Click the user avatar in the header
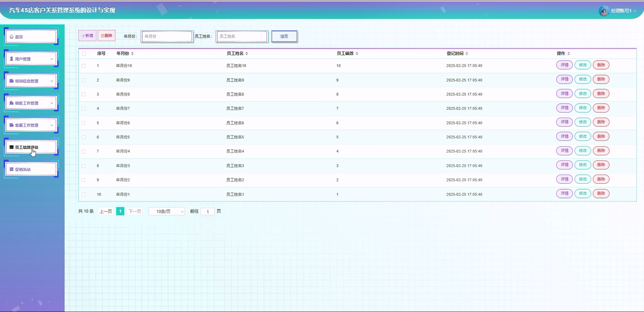Viewport: 644px width, 312px height. pos(604,11)
